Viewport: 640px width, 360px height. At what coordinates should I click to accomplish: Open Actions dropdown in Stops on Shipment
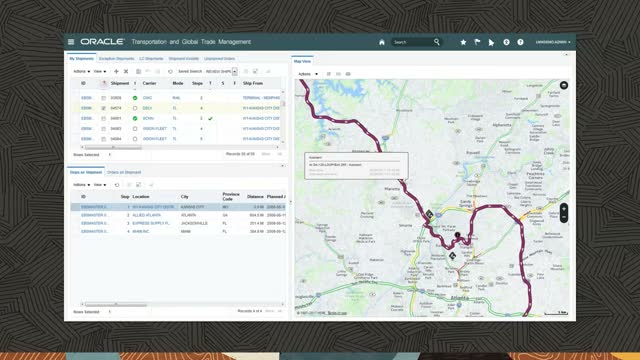click(x=82, y=185)
